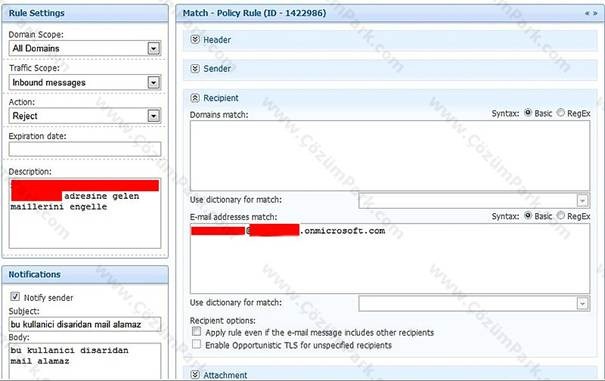Open dictionary dropdown under E-mail addresses match

pyautogui.click(x=582, y=303)
